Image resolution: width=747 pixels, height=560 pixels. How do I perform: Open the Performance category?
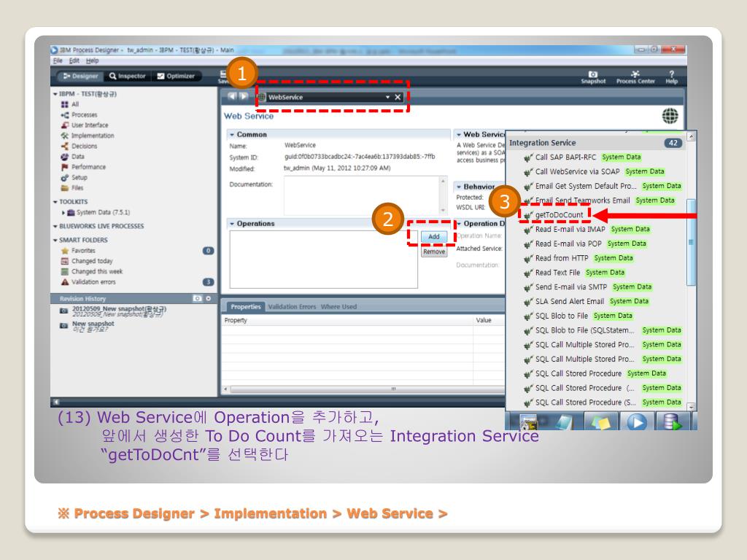pyautogui.click(x=83, y=167)
